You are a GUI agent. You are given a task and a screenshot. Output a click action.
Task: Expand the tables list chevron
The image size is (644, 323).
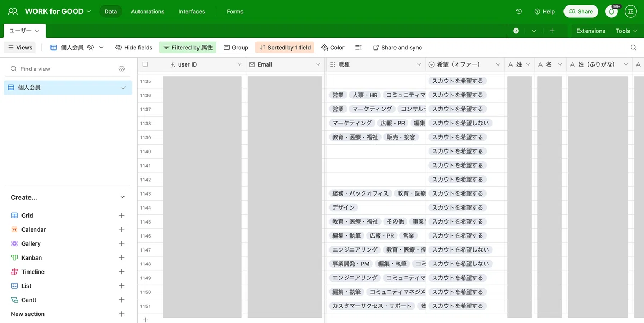point(533,31)
